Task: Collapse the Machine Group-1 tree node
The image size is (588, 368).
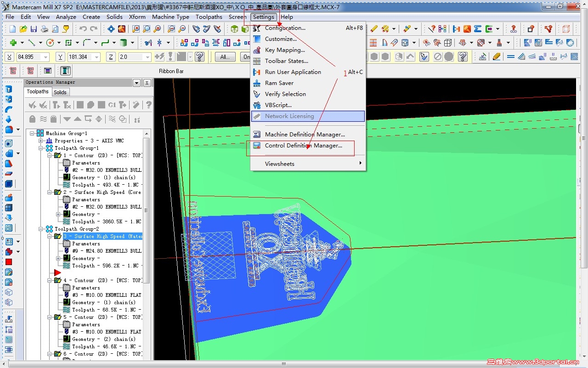Action: [33, 133]
